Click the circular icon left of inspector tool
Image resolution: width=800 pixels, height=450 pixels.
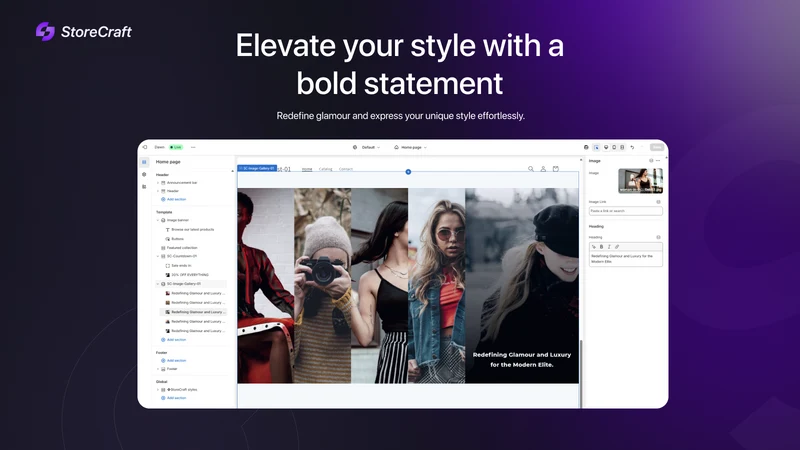pyautogui.click(x=586, y=147)
